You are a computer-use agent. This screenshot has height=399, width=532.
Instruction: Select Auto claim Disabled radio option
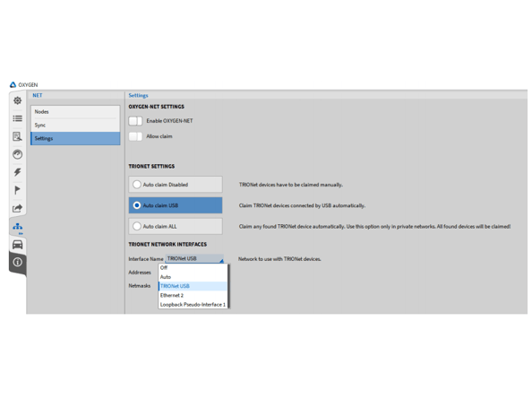coord(176,185)
